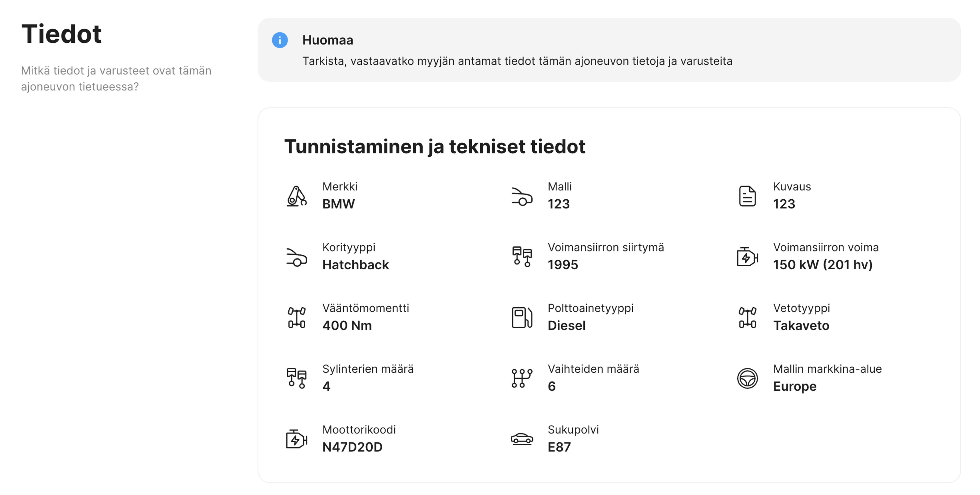Click the info icon in the Huomaa banner

tap(280, 40)
